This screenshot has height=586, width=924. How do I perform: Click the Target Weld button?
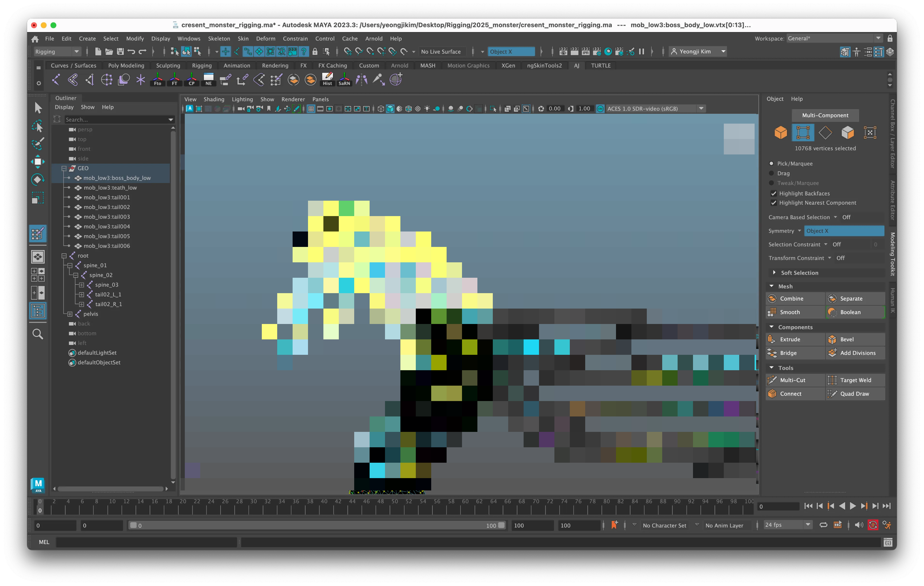[x=855, y=380]
